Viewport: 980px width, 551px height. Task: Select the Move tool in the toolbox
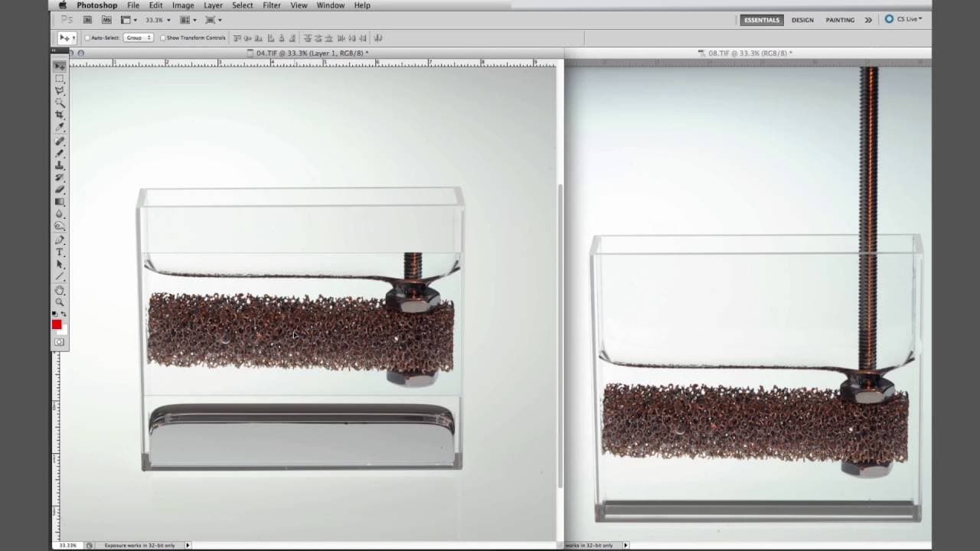60,67
